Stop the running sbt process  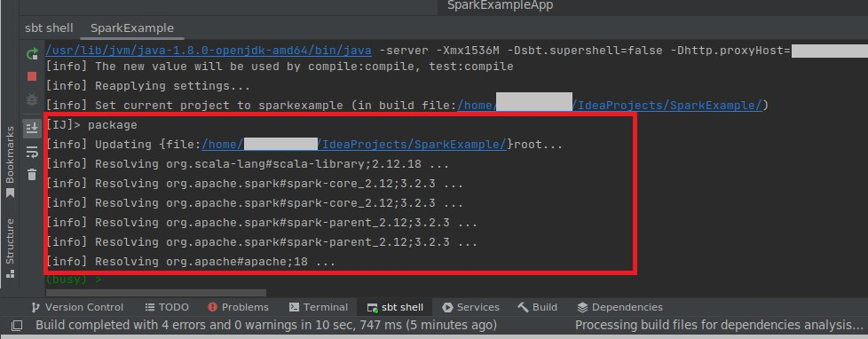pos(32,76)
